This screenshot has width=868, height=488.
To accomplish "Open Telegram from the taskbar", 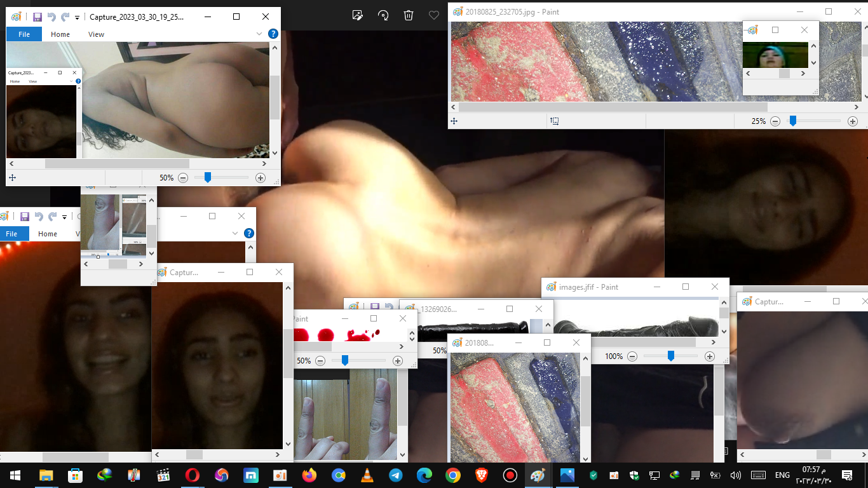I will (395, 475).
